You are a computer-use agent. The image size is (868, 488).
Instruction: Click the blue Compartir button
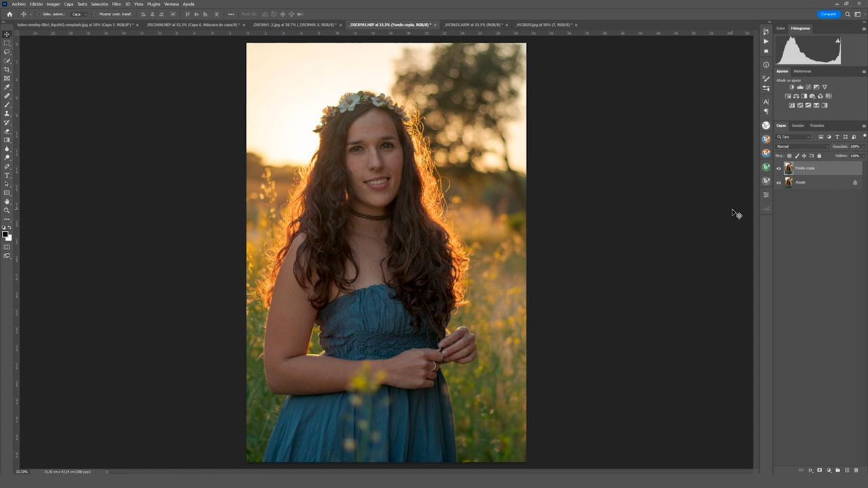click(829, 14)
